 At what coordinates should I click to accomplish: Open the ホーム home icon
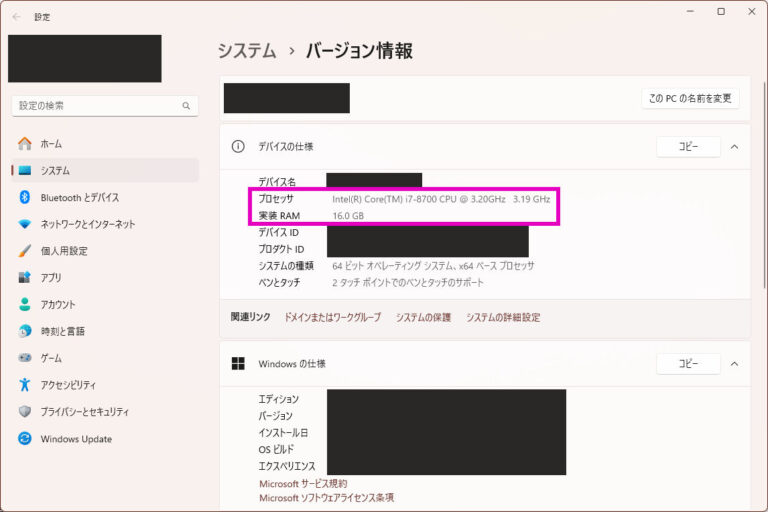coord(24,144)
